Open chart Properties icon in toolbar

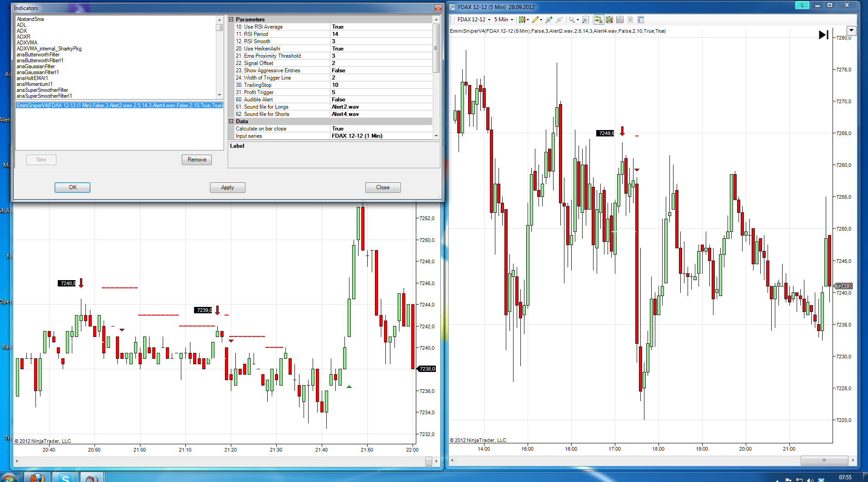(x=641, y=20)
